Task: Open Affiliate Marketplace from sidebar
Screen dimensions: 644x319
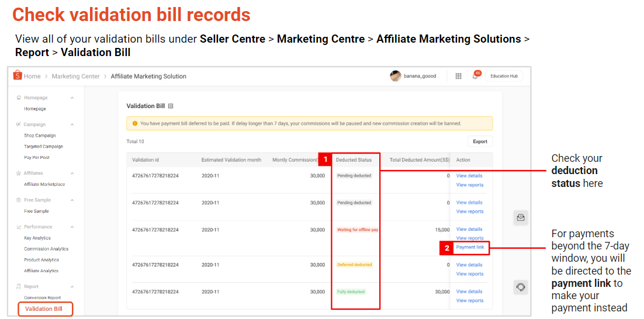Action: point(44,185)
